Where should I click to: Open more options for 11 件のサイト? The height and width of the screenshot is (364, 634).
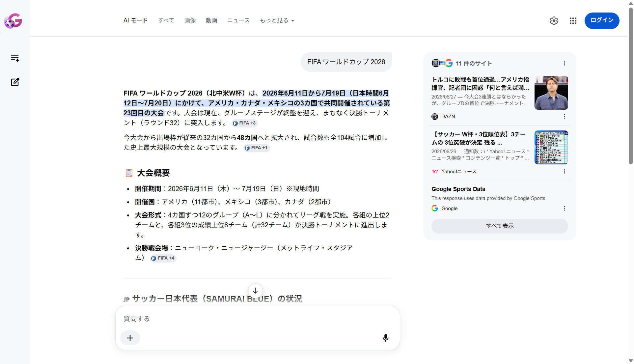(x=565, y=63)
